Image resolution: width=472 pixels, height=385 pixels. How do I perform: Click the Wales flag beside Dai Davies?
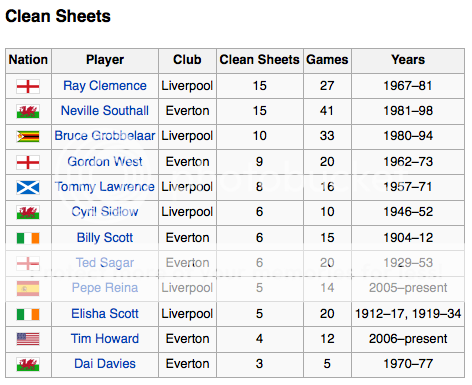(x=28, y=364)
